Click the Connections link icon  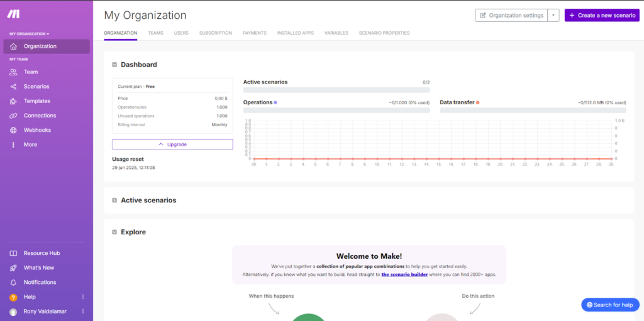click(13, 116)
